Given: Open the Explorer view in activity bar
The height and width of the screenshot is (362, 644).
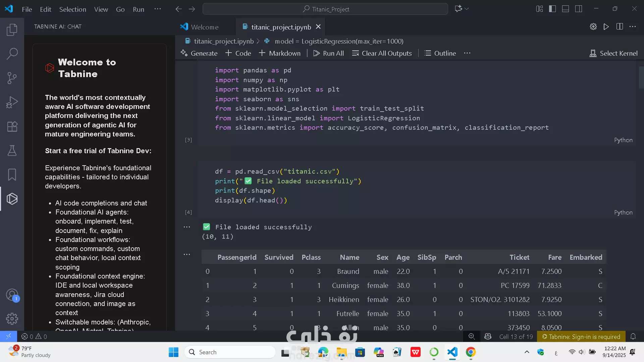Looking at the screenshot, I should 12,30.
